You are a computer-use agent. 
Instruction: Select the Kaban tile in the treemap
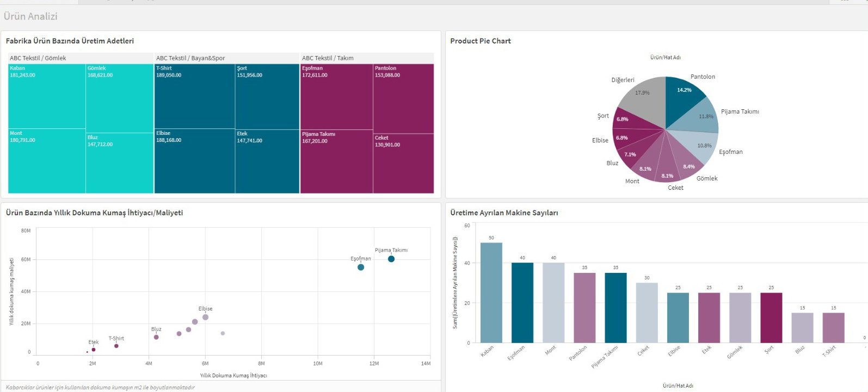pyautogui.click(x=47, y=96)
